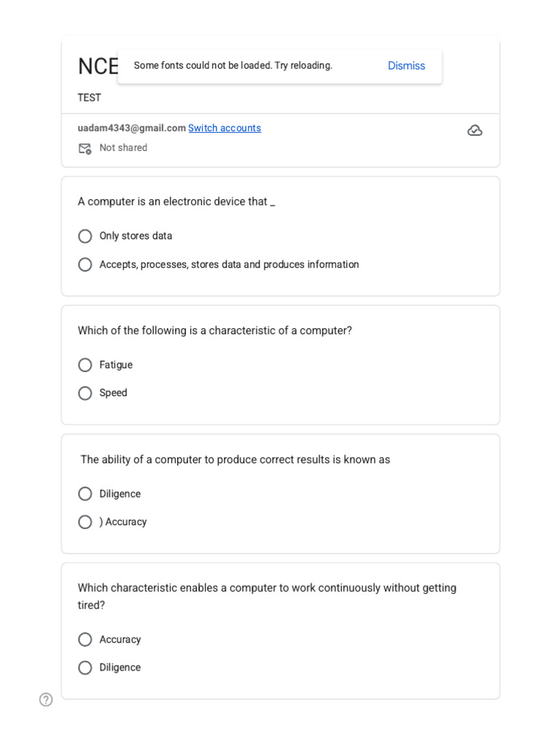Click the TEST form description text

[x=90, y=98]
